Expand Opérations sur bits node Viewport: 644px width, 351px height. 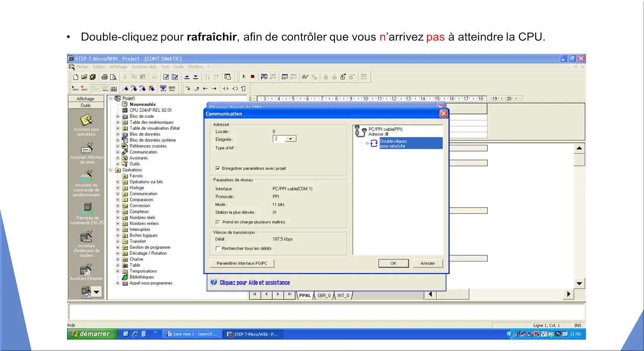click(118, 182)
